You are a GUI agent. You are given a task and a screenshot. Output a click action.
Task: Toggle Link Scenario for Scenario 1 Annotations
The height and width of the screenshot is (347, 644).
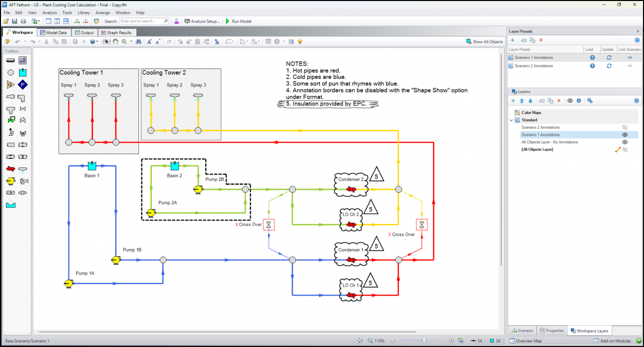629,58
